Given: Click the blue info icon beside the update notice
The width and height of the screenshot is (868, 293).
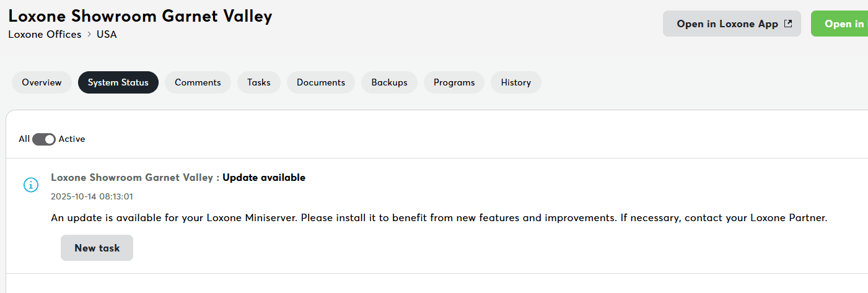Looking at the screenshot, I should pyautogui.click(x=30, y=185).
